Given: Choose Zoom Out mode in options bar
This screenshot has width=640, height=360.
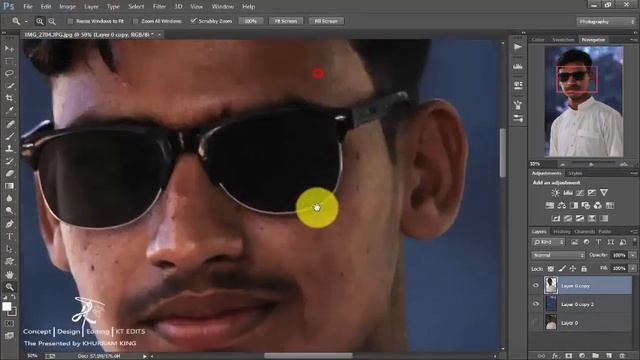Looking at the screenshot, I should (x=52, y=21).
